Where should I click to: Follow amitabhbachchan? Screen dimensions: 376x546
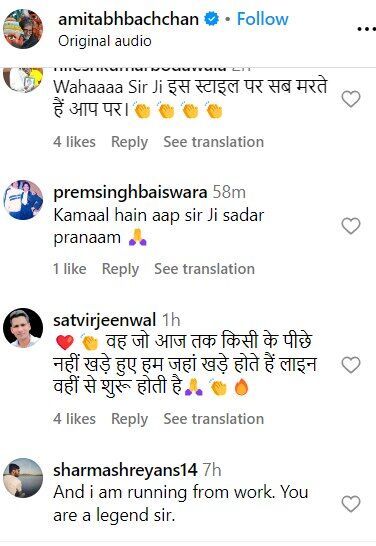[263, 19]
